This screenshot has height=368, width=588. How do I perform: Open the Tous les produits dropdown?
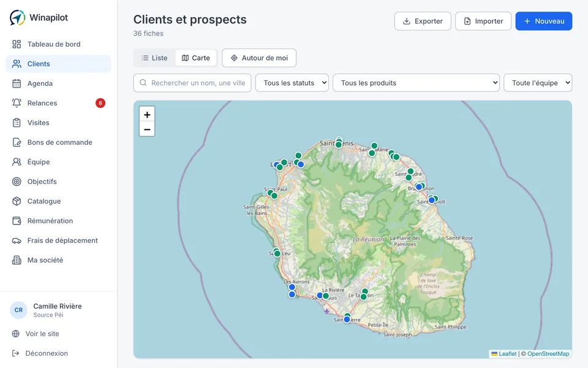[416, 83]
